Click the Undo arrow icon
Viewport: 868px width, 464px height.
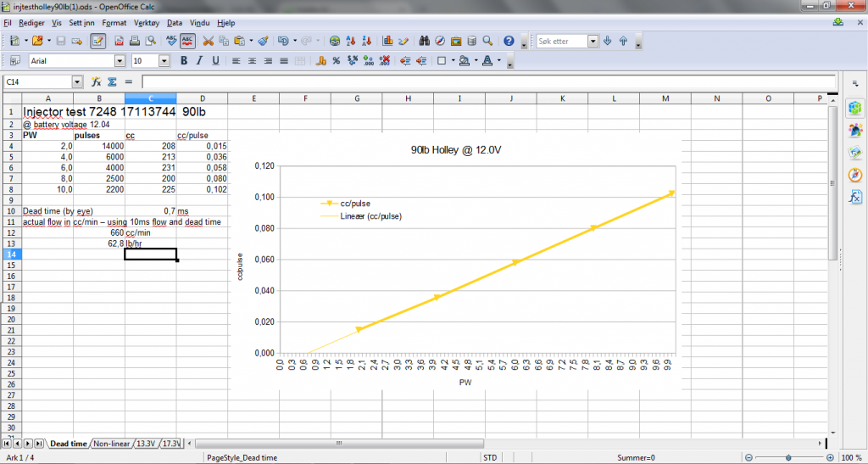(283, 41)
